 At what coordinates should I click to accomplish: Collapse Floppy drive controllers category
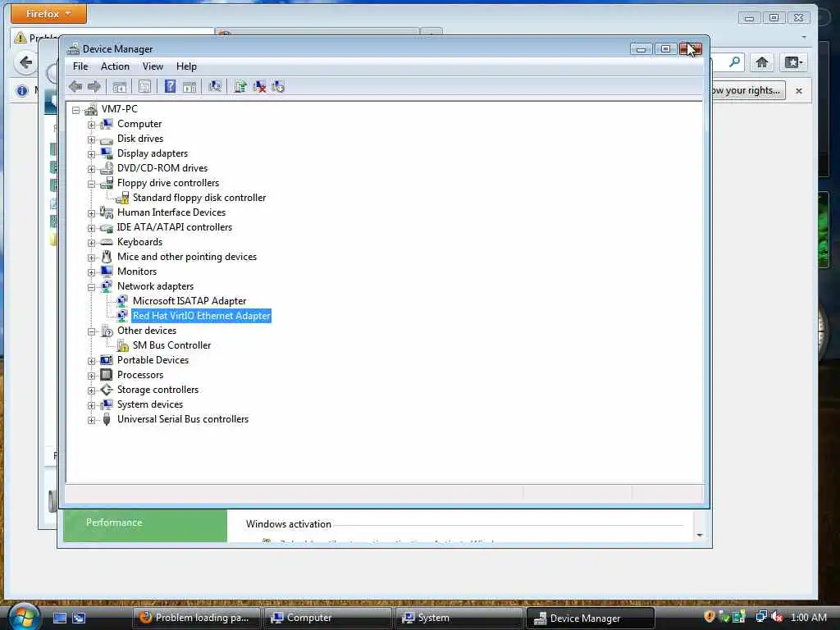tap(92, 184)
